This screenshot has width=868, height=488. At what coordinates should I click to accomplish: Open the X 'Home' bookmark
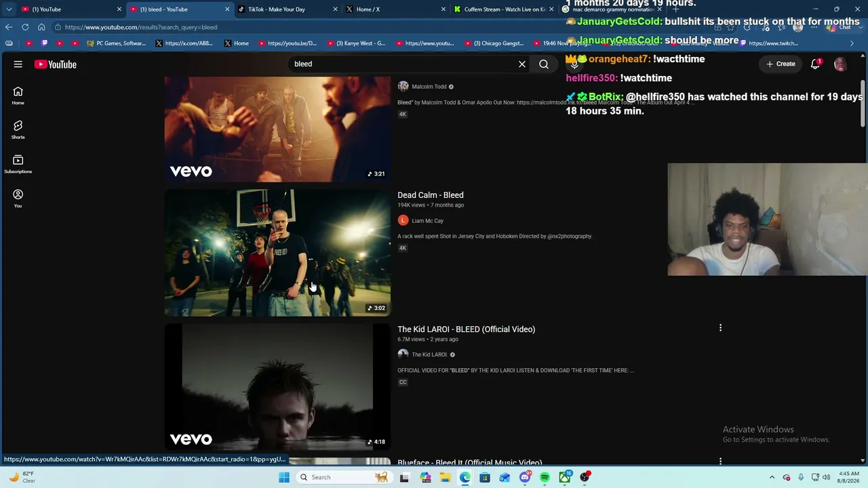pyautogui.click(x=237, y=43)
